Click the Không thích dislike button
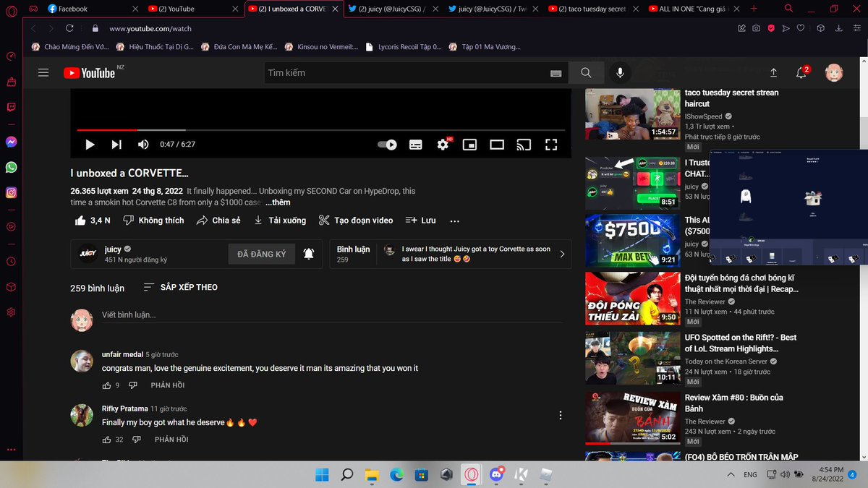The height and width of the screenshot is (488, 868). 153,221
